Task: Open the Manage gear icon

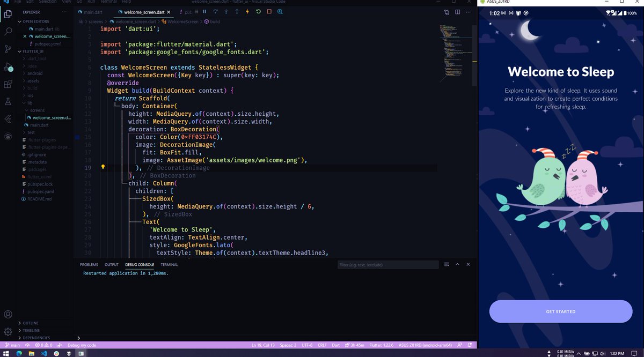Action: [8, 332]
